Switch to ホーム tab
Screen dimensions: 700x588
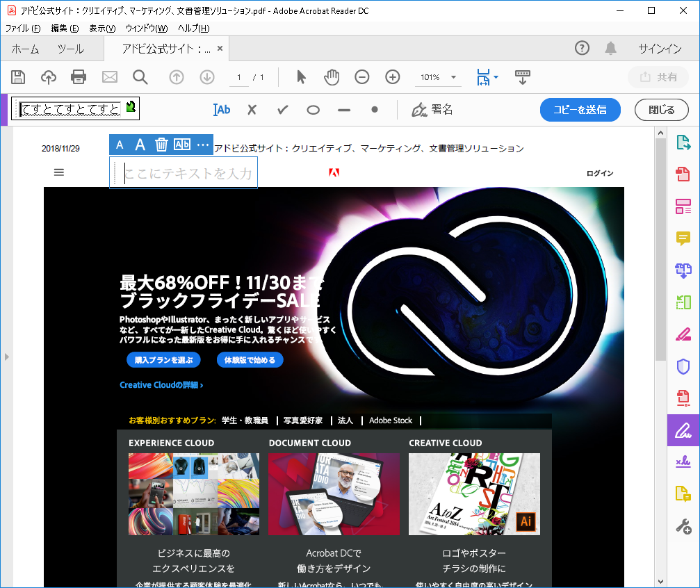[x=26, y=49]
